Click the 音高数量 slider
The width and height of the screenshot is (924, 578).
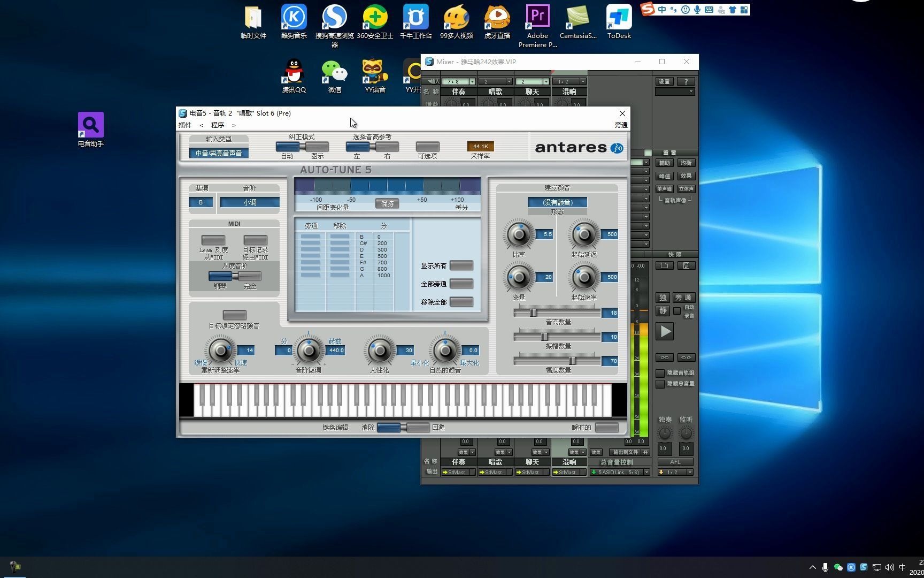(557, 313)
